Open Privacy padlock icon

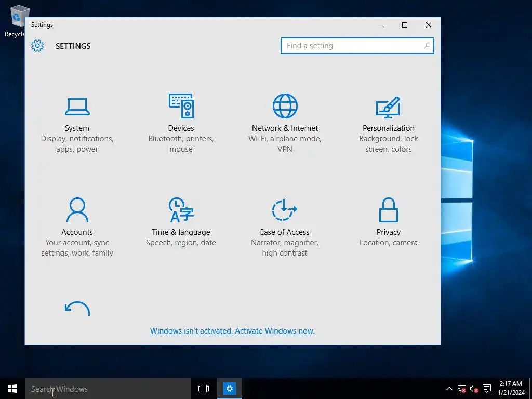[x=389, y=210]
